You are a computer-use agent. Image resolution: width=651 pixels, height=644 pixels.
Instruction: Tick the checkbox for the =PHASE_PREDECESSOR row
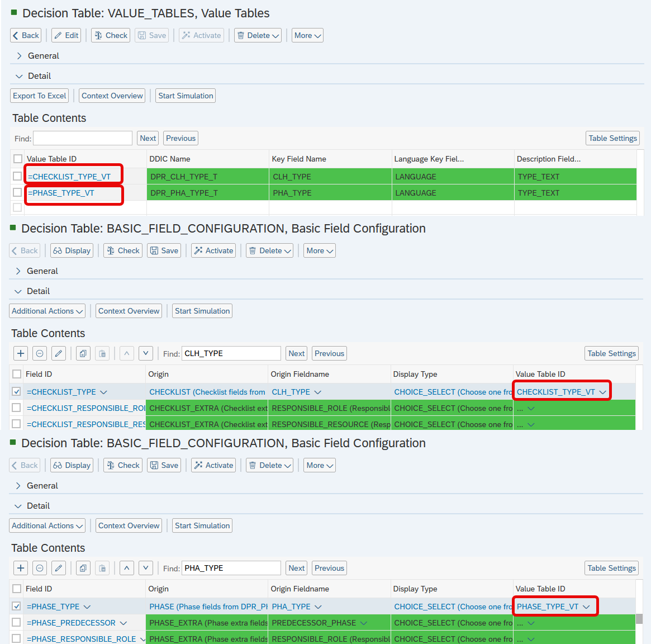[x=16, y=623]
